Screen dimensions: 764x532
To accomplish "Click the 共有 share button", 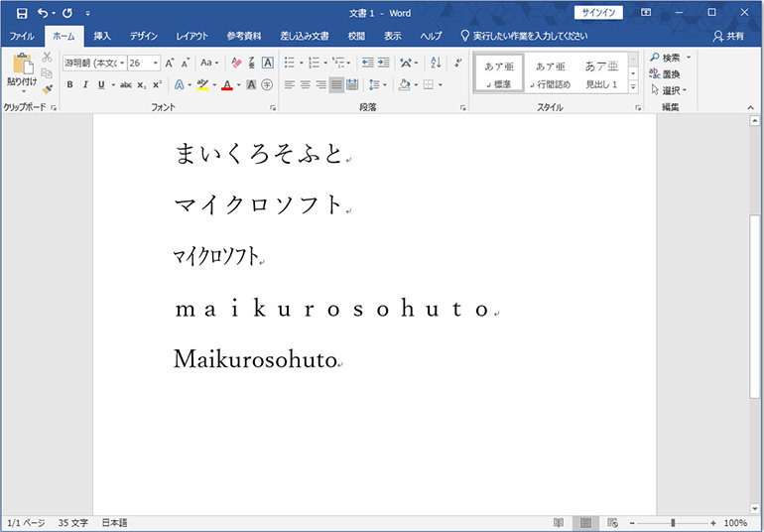I will [729, 36].
